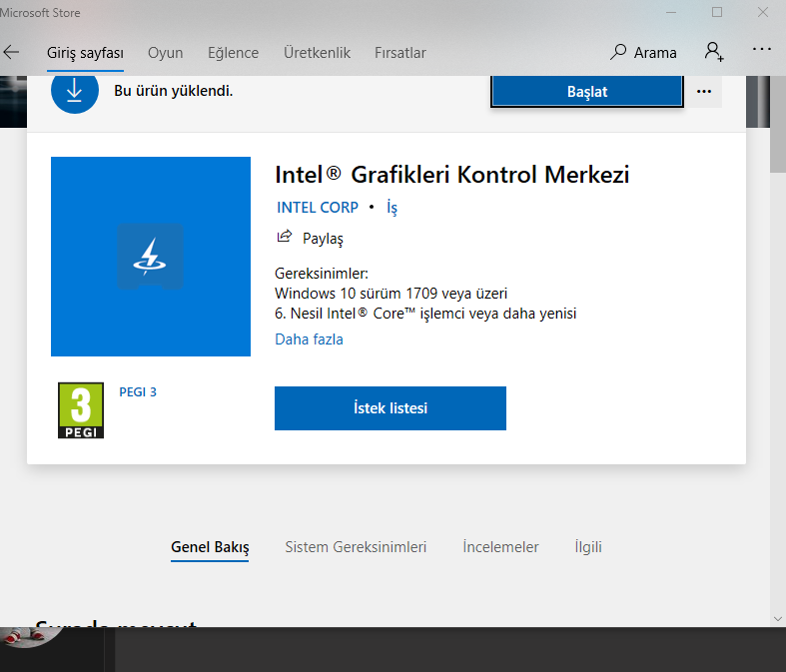Click the '6. Nesil Intel® Core™' requirement line
The width and height of the screenshot is (786, 672).
[425, 314]
